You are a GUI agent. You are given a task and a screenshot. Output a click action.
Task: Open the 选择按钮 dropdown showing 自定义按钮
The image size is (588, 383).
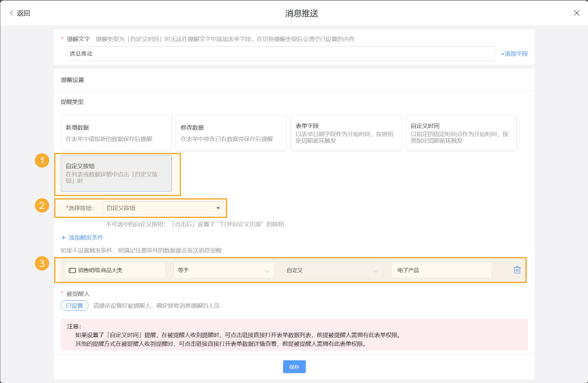[x=164, y=208]
